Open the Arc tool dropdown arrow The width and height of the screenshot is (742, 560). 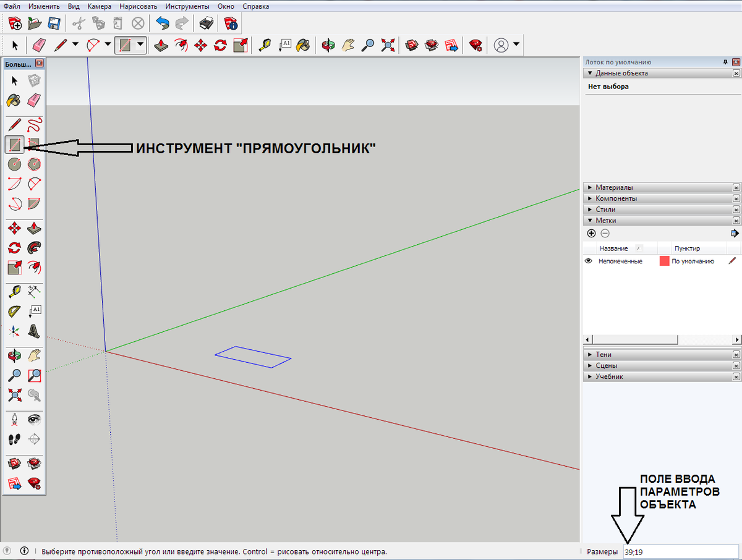tap(108, 45)
